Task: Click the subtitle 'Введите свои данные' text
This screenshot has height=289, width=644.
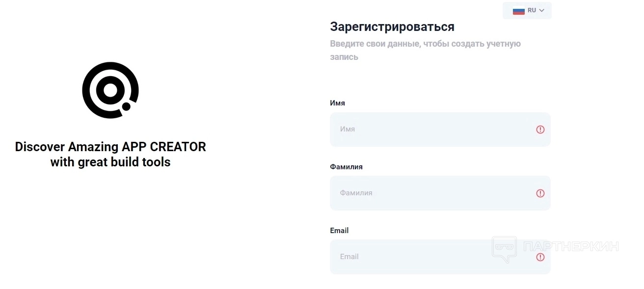Action: click(425, 44)
